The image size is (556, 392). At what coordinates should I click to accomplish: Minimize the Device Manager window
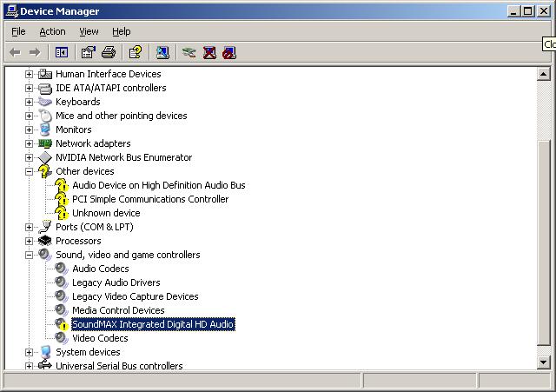513,11
